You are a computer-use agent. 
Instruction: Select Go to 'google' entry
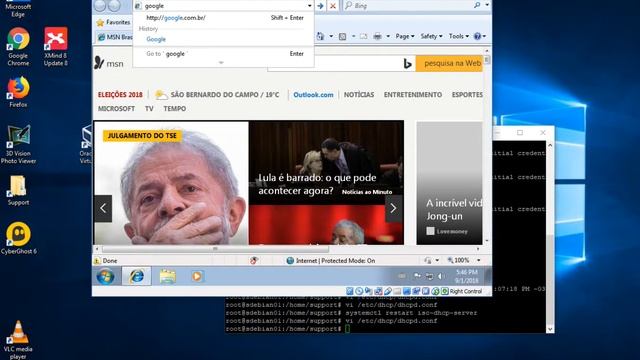tap(224, 54)
